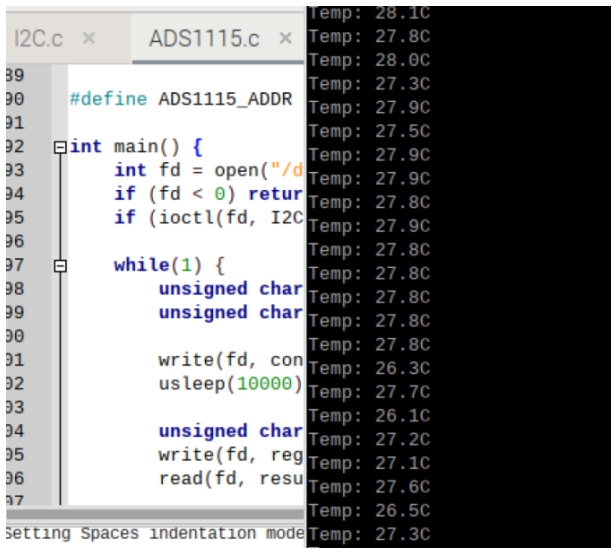Collapse the main() function fold marker
The height and width of the screenshot is (553, 616).
pos(60,147)
